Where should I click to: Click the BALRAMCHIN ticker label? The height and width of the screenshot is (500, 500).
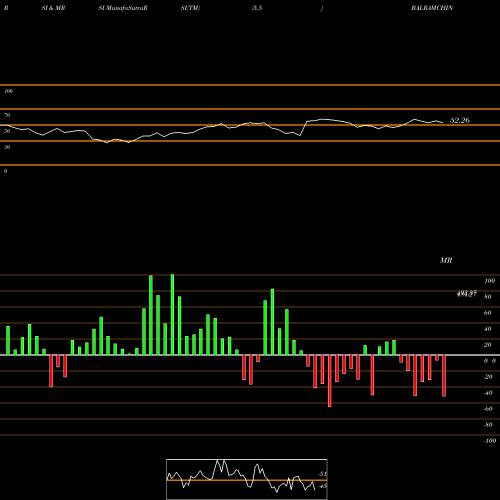coord(432,8)
